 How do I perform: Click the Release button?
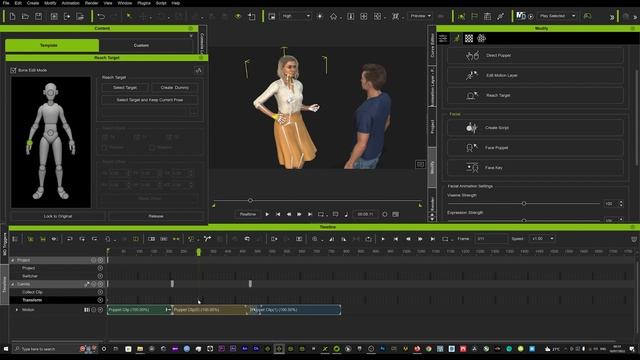(156, 216)
